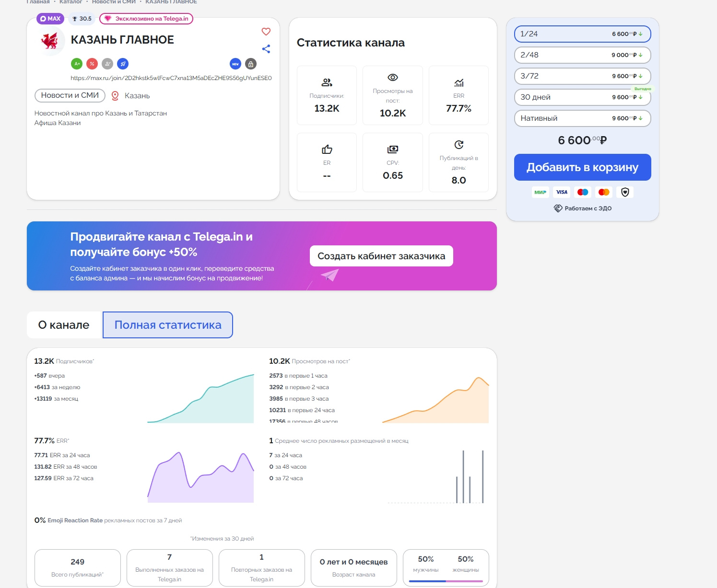Select the Нативный placement format
Viewport: 717px width, 588px height.
click(582, 118)
